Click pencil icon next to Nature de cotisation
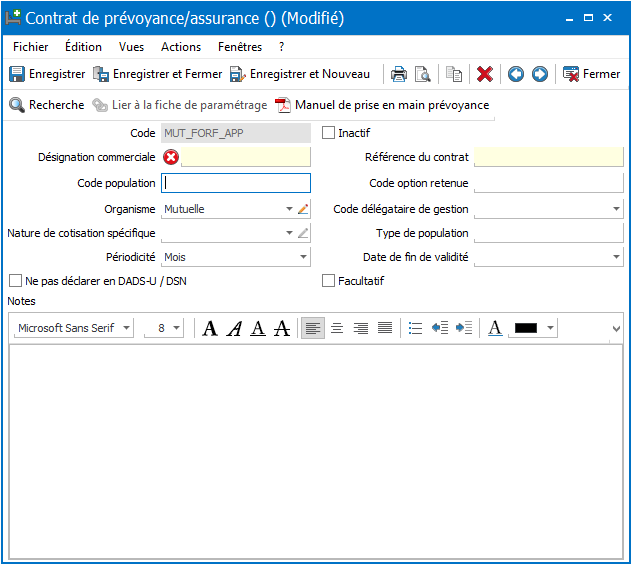 (x=303, y=233)
